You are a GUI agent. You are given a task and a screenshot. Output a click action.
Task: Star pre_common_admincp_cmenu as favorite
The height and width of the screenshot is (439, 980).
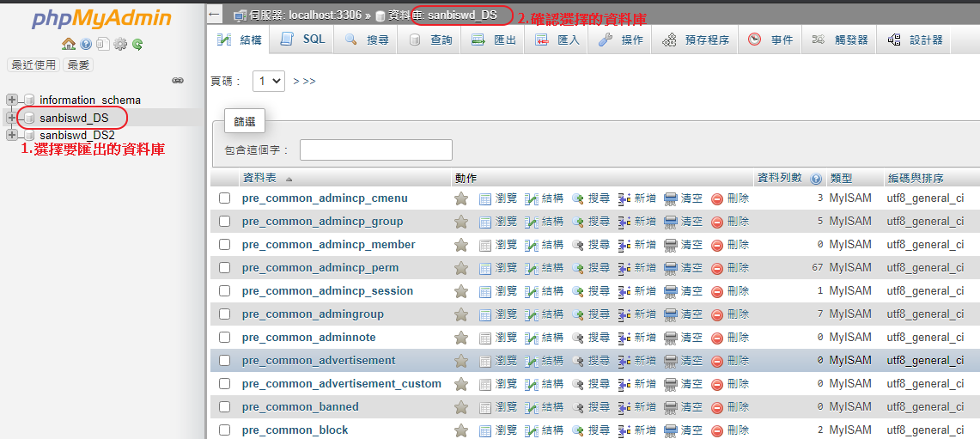click(x=461, y=198)
